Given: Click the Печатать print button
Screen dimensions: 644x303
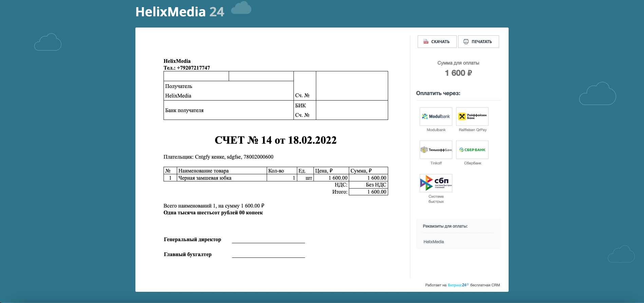Looking at the screenshot, I should point(478,42).
